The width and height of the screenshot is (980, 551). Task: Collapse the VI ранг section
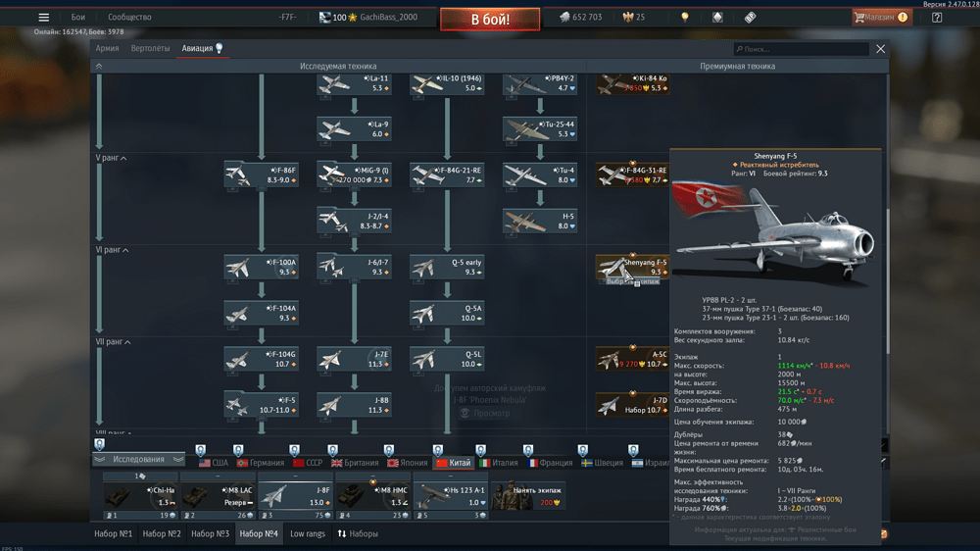[x=113, y=250]
